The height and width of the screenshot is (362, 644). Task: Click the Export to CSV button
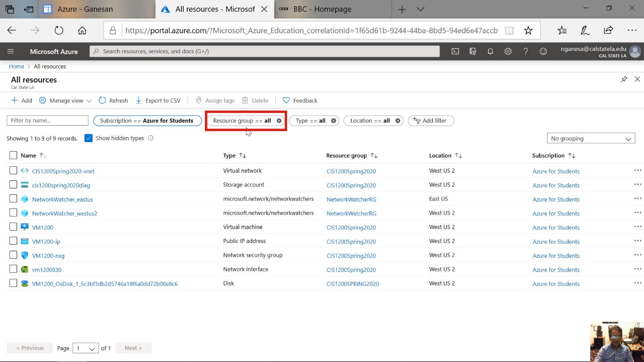click(x=158, y=101)
